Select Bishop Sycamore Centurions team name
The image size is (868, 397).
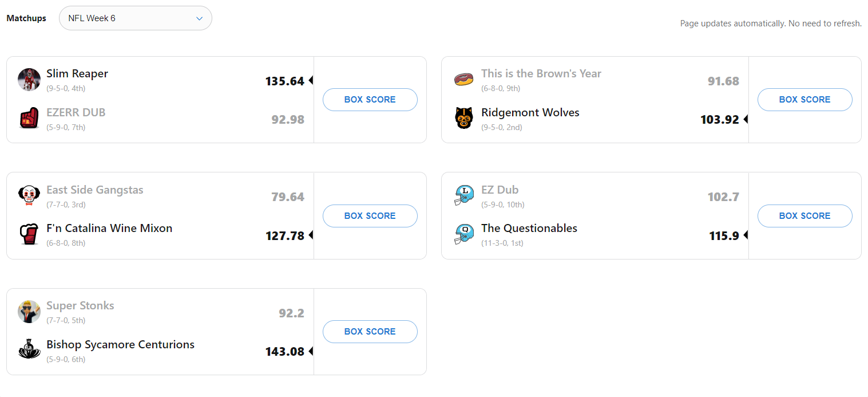click(x=120, y=344)
